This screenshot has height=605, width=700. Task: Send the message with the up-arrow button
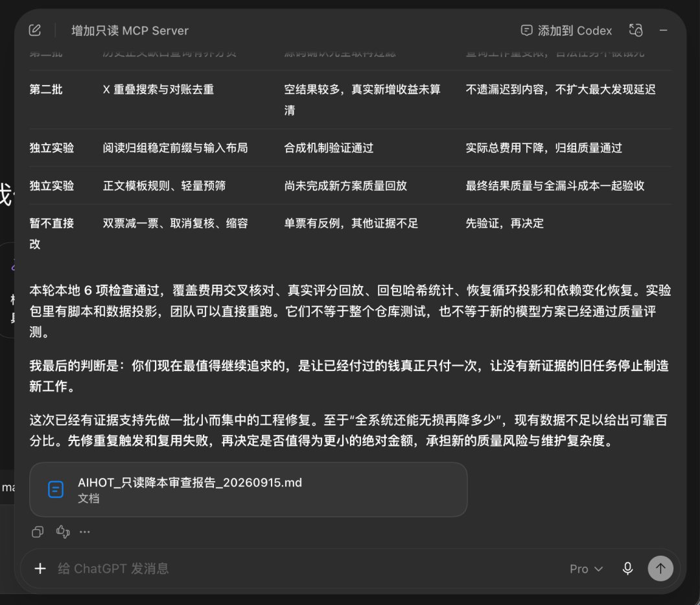(660, 569)
